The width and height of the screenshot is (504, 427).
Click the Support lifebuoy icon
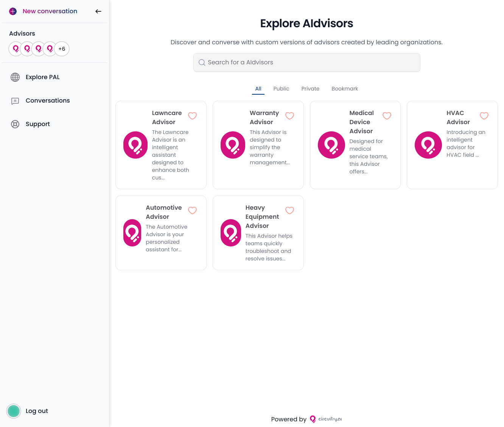[x=15, y=124]
